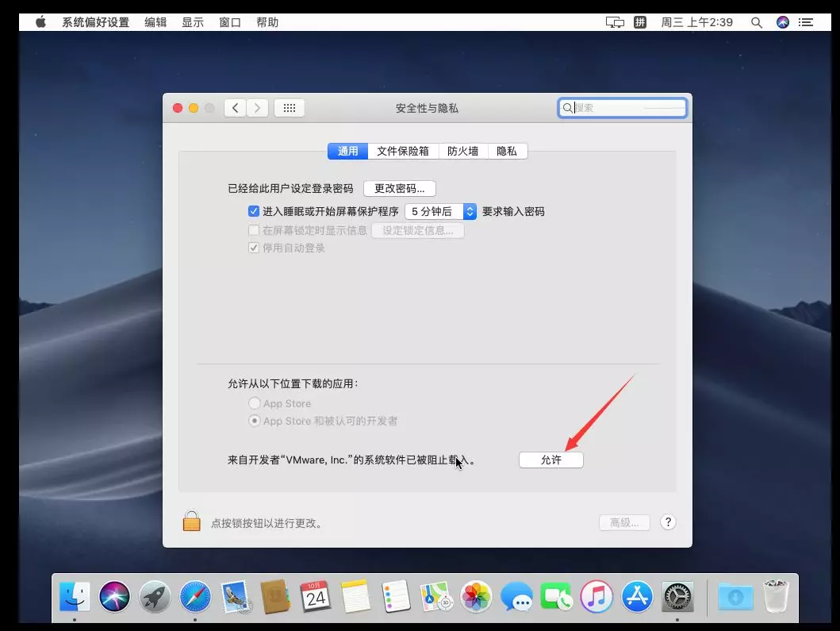The width and height of the screenshot is (840, 631).
Task: Open Siri from the menu bar
Action: tap(783, 22)
